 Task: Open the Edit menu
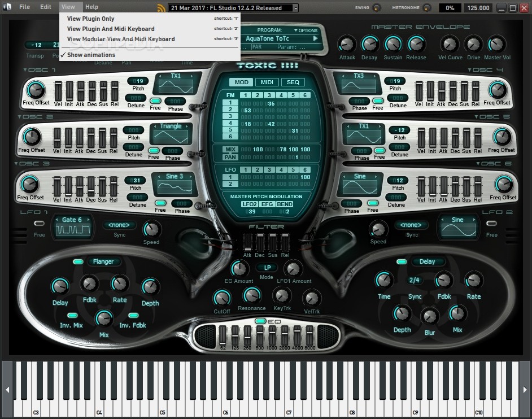click(x=46, y=7)
